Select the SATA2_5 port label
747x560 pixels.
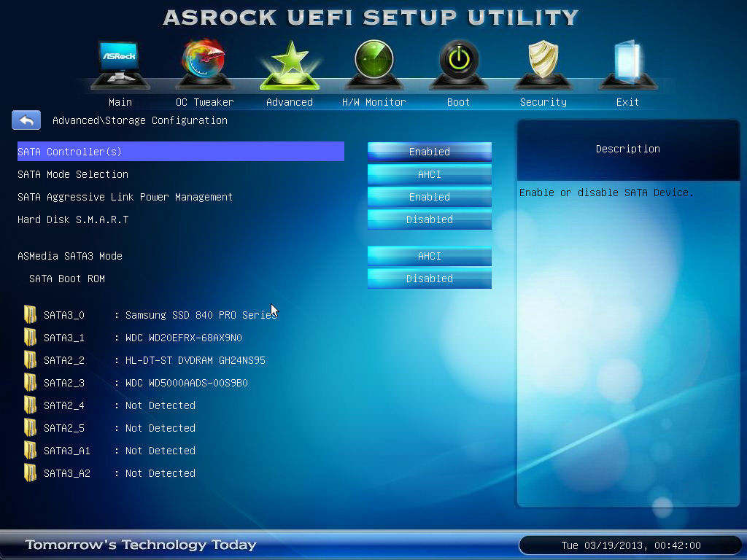64,428
